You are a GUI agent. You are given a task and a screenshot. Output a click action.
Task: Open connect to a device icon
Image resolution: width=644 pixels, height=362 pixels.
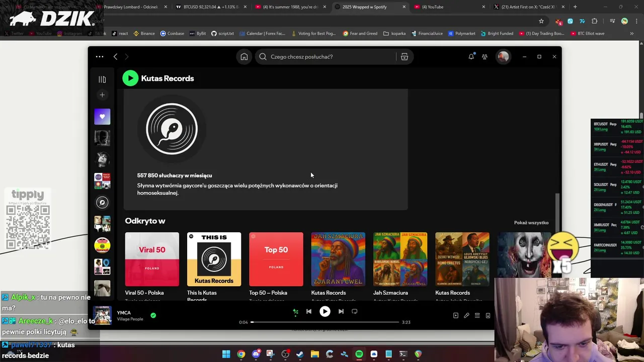[x=488, y=315]
